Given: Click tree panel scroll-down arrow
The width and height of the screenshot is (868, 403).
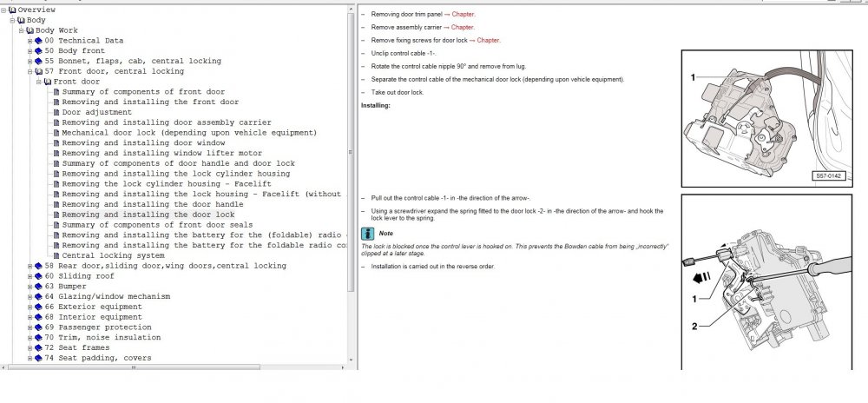Looking at the screenshot, I should [351, 360].
